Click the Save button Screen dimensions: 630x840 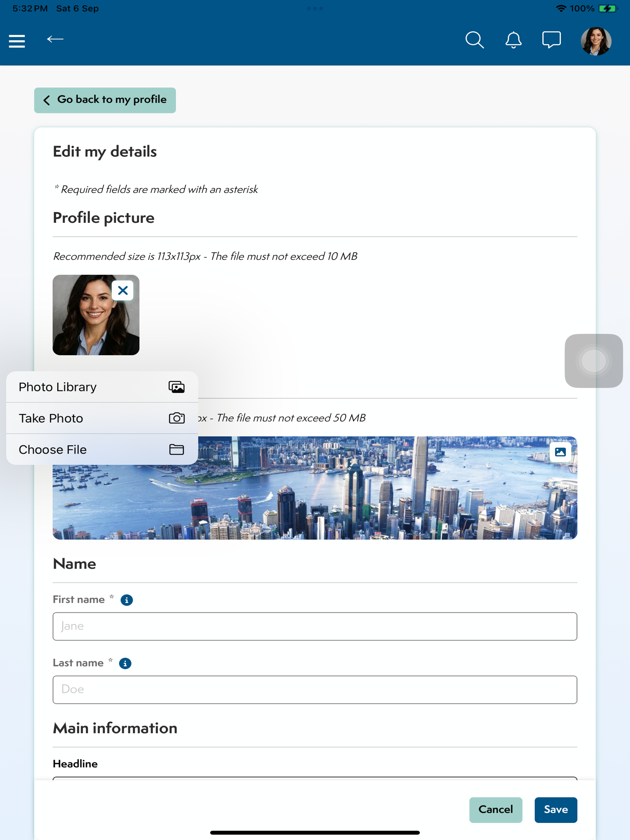click(556, 809)
